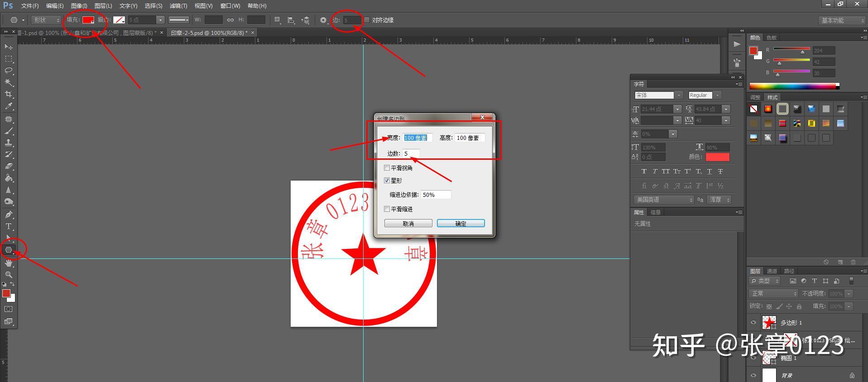Image resolution: width=868 pixels, height=382 pixels.
Task: Hide the 多边形 1 layer
Action: [x=753, y=323]
